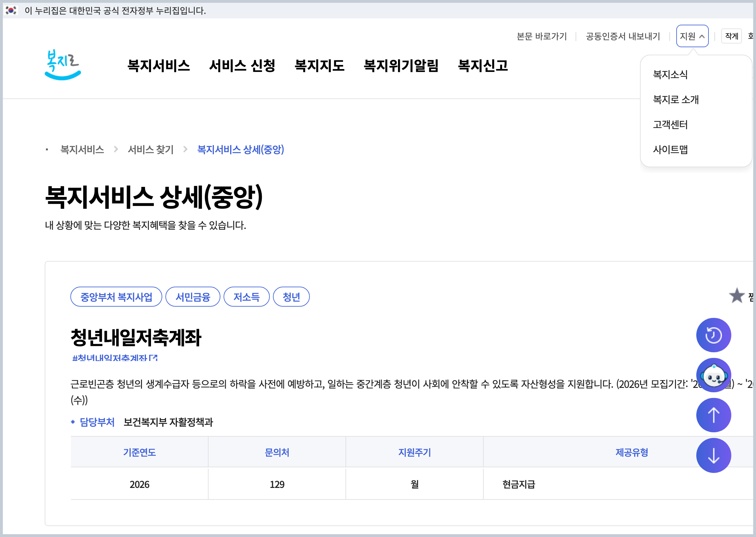
Task: Click the external link icon beside hashtag
Action: click(153, 358)
